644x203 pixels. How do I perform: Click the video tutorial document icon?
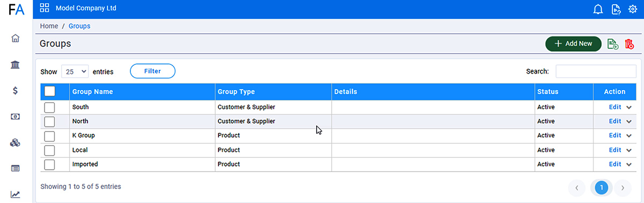tap(616, 9)
